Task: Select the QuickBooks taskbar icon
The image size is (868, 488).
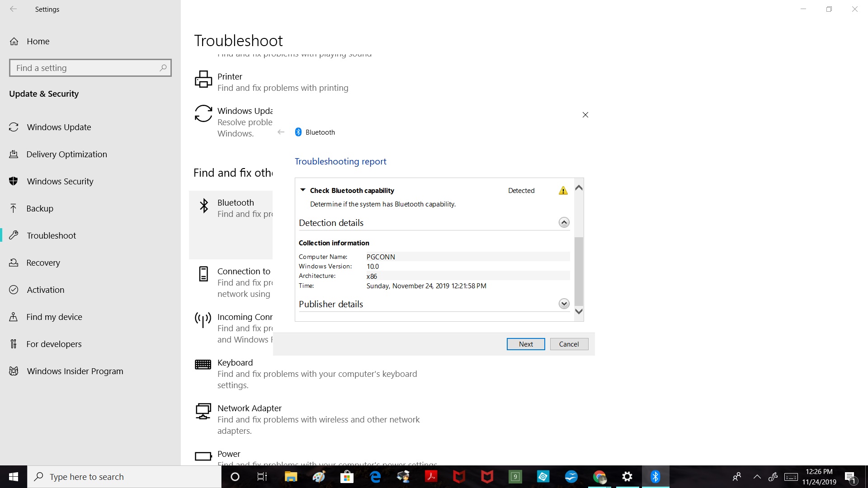Action: click(514, 476)
